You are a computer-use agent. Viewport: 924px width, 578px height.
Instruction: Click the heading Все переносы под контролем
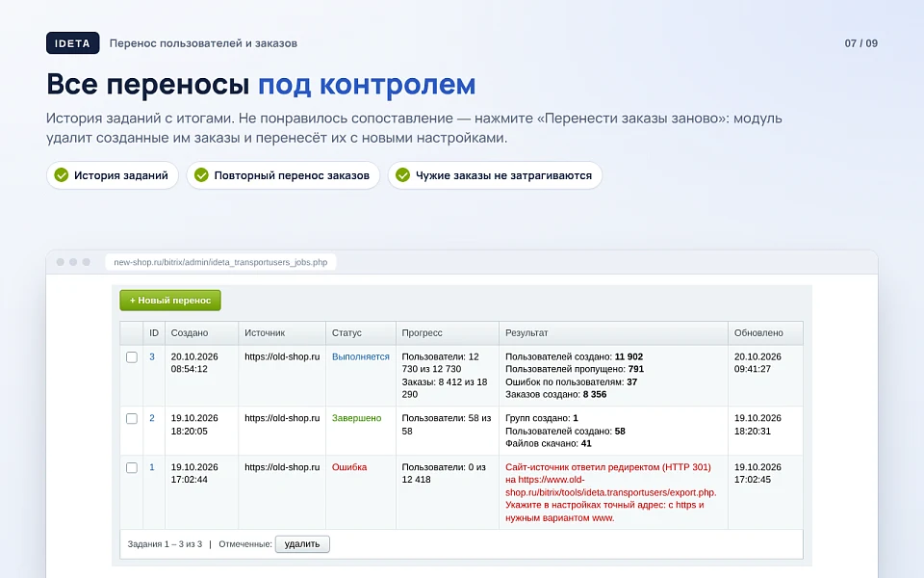[261, 85]
